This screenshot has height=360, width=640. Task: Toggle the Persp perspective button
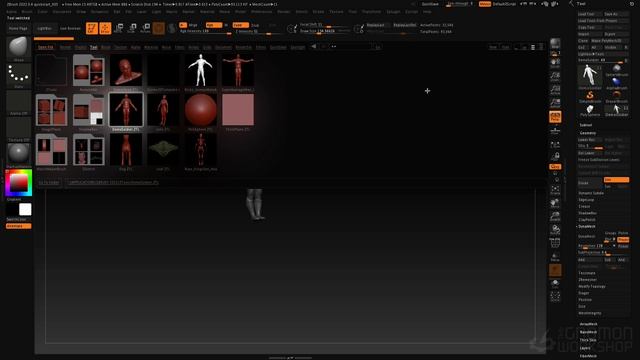coord(555,117)
